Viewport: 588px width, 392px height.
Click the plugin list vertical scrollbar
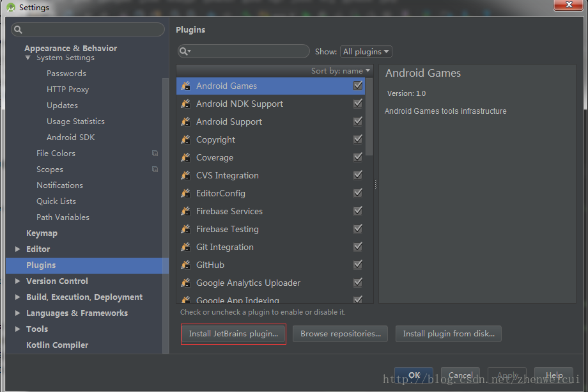(x=369, y=116)
